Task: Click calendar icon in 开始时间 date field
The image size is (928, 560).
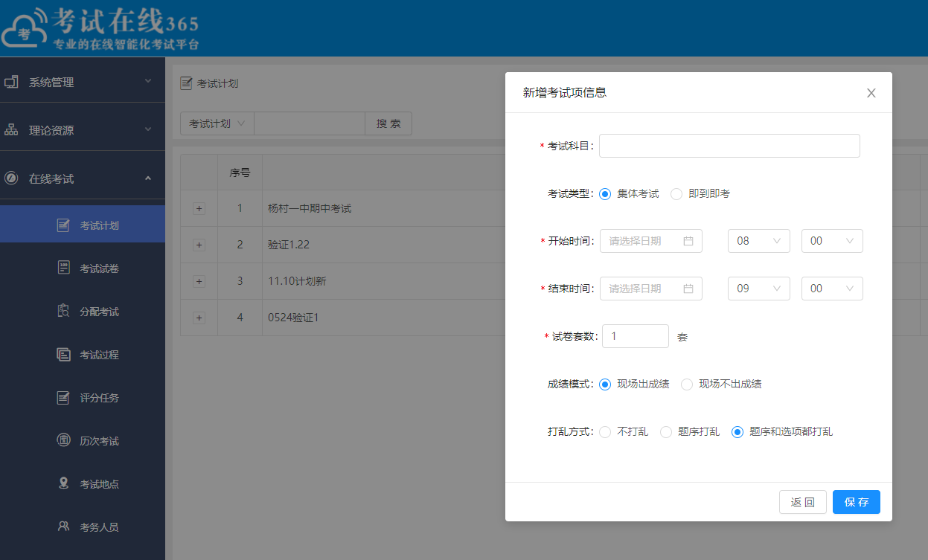Action: tap(688, 241)
